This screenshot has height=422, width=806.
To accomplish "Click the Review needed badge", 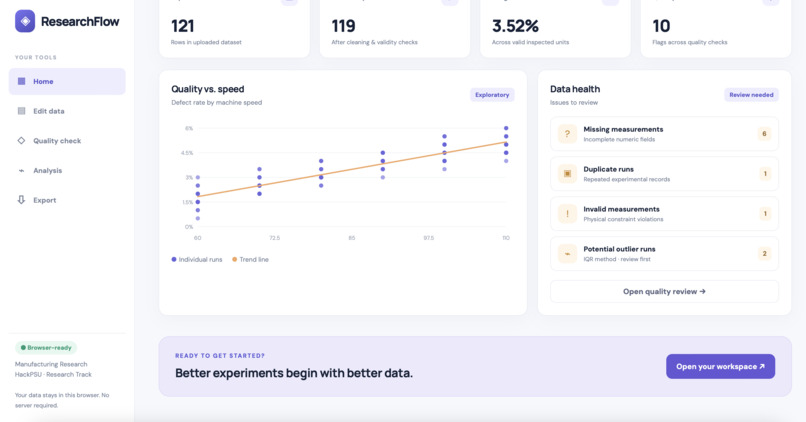I will coord(751,95).
